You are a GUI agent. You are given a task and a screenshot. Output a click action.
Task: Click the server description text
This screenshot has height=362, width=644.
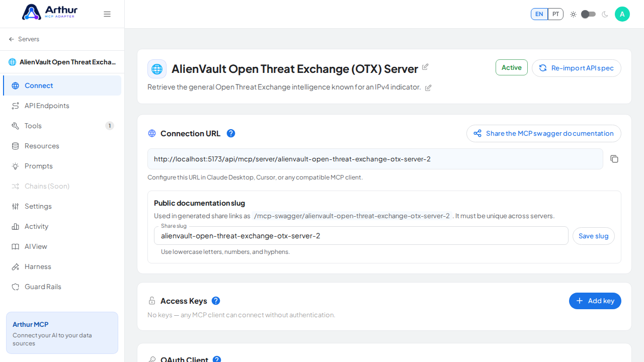tap(284, 87)
